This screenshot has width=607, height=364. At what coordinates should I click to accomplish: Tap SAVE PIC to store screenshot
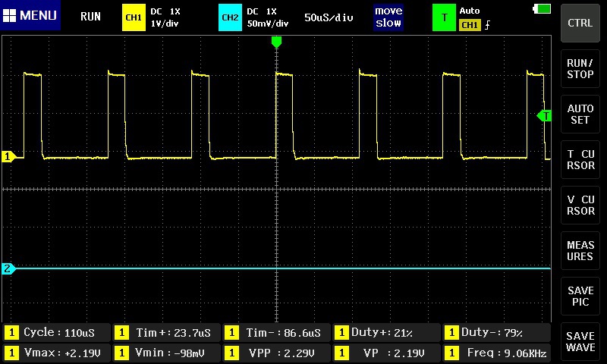pyautogui.click(x=580, y=296)
